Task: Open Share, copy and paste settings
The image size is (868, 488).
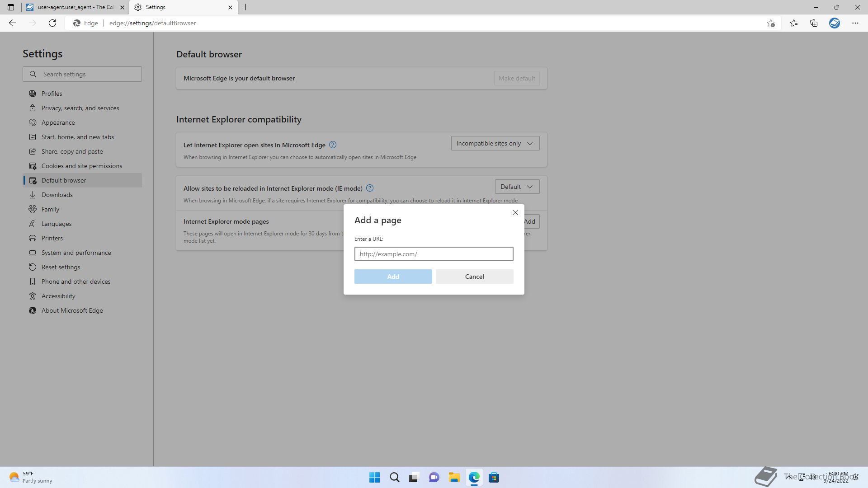Action: (x=82, y=151)
